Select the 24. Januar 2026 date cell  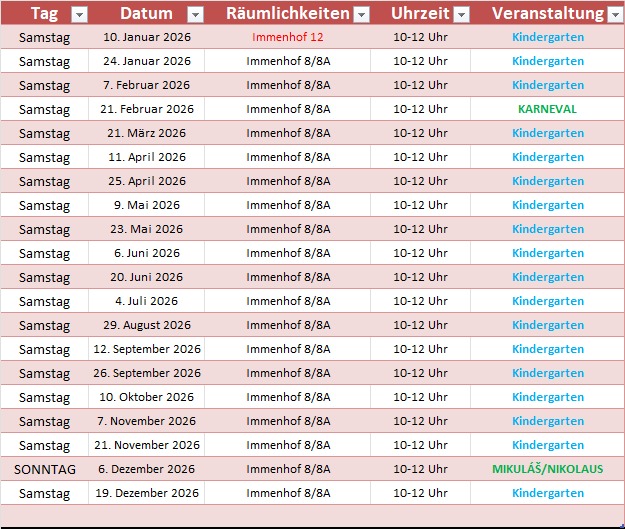click(x=146, y=61)
